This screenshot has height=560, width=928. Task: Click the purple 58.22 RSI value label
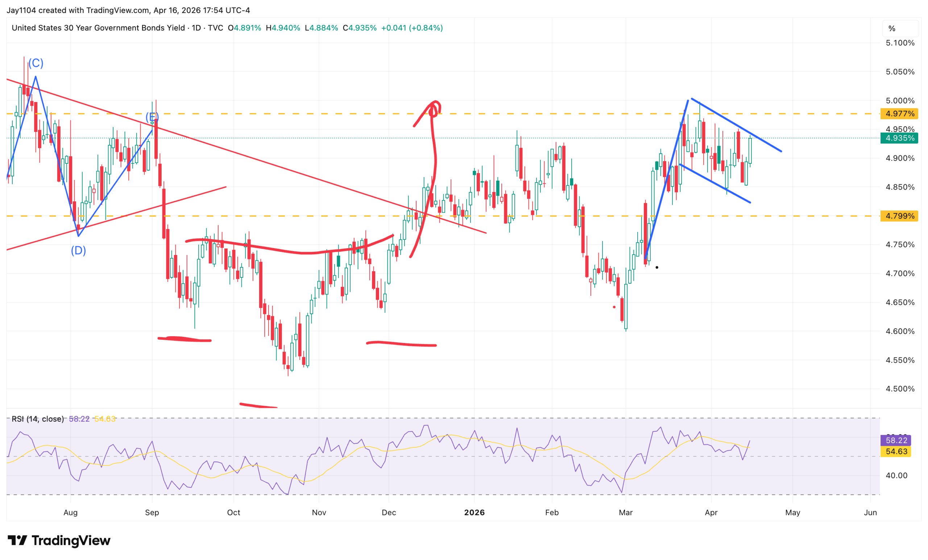click(896, 440)
